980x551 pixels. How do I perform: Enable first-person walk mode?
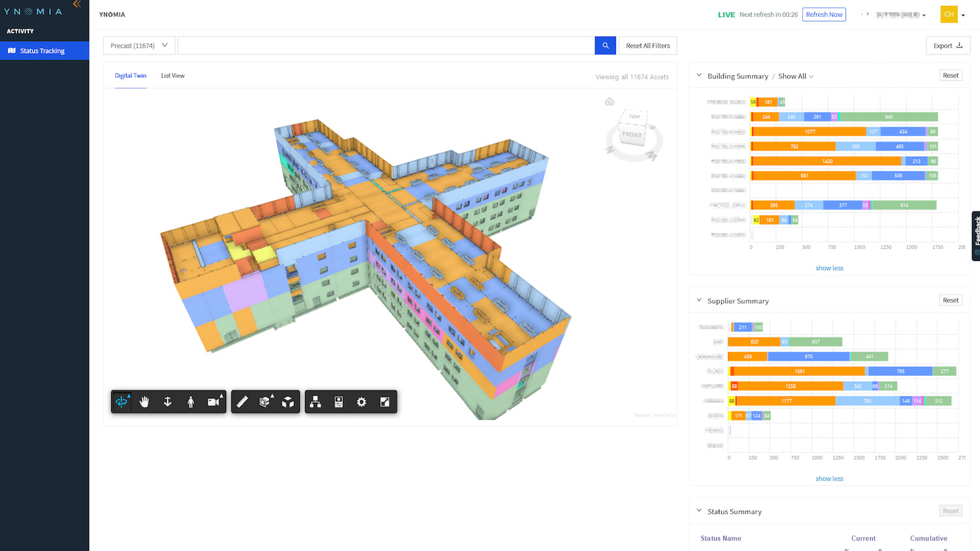pos(190,401)
